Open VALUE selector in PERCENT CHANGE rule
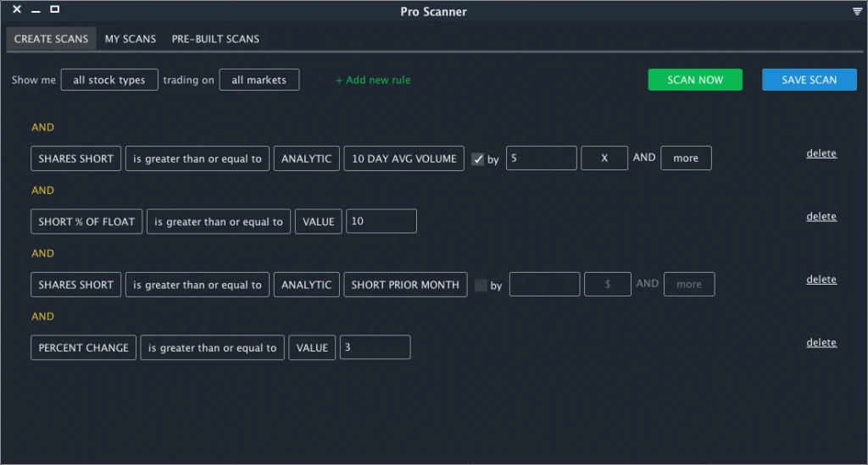Screen dimensions: 868x465 pyautogui.click(x=312, y=348)
